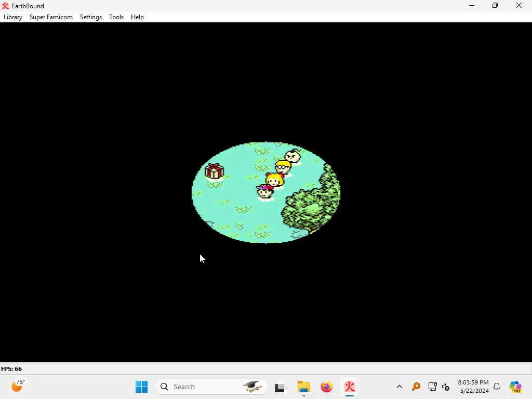Close the EarthBound window
The width and height of the screenshot is (532, 399).
519,5
